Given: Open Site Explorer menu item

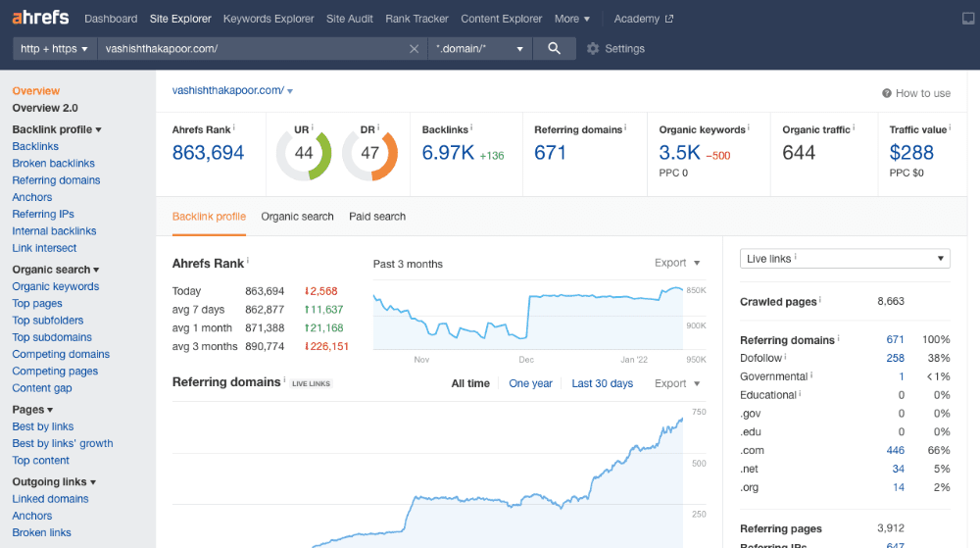Looking at the screenshot, I should coord(180,19).
